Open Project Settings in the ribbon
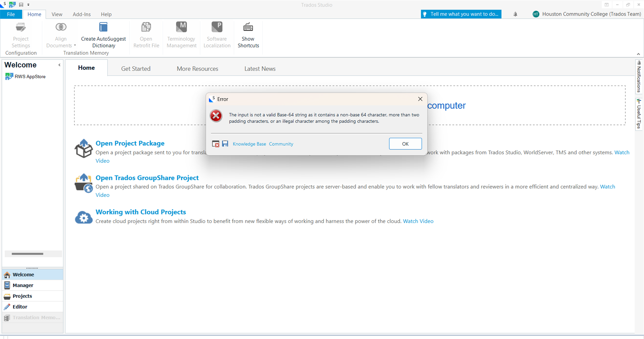Screen dimensions: 644x339 click(x=20, y=34)
